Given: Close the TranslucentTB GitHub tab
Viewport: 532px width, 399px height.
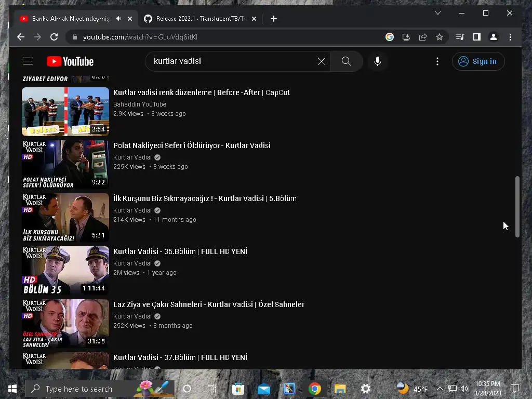Looking at the screenshot, I should click(x=254, y=19).
